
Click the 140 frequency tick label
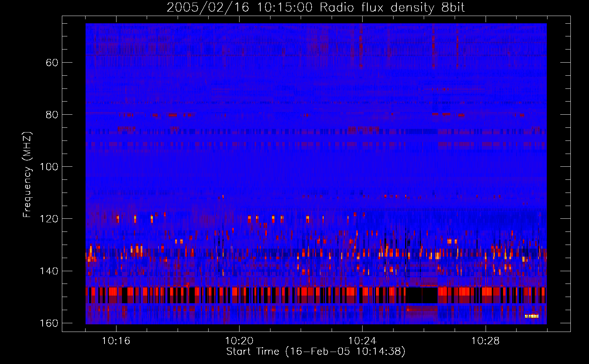click(x=49, y=271)
